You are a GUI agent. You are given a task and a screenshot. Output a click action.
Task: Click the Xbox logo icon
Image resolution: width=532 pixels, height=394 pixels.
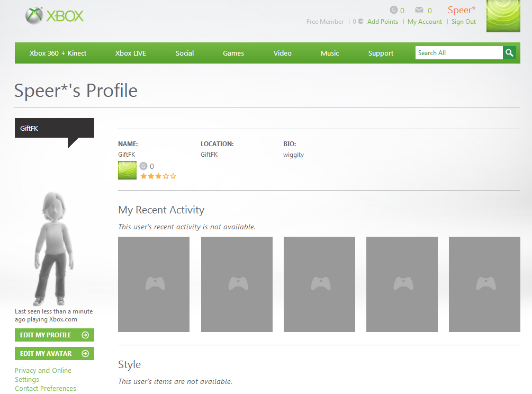tap(34, 15)
